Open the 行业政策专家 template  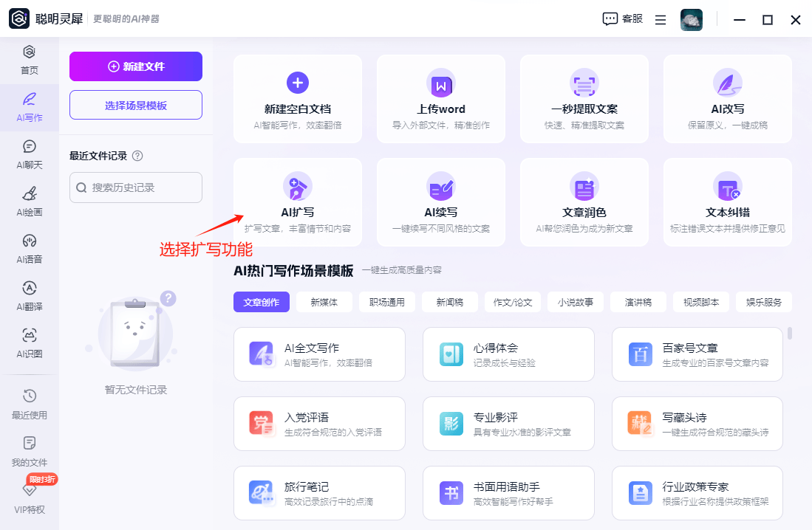[x=697, y=493]
